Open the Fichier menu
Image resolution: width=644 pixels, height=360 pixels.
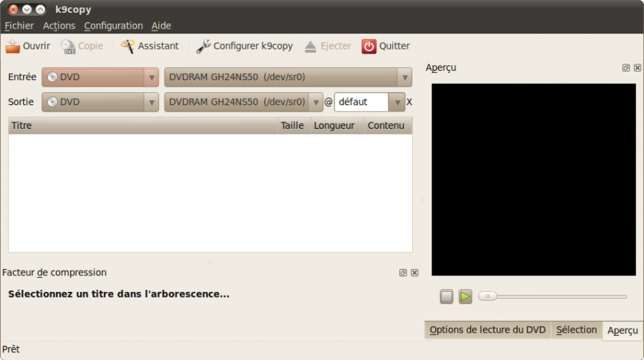click(19, 26)
